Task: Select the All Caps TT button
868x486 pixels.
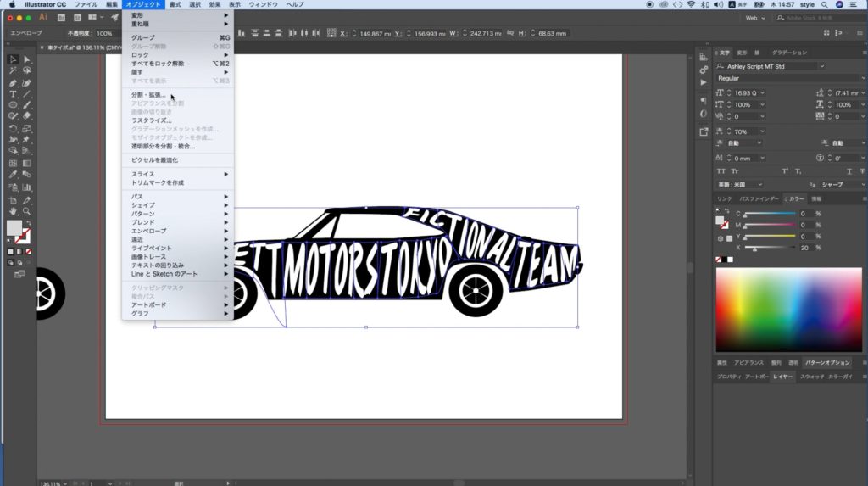Action: point(721,172)
